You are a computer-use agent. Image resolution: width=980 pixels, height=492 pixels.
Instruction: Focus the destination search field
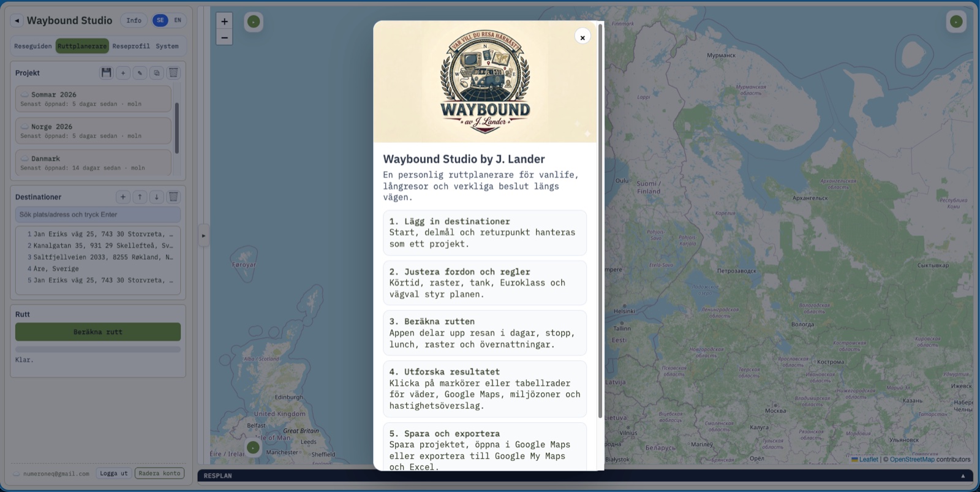[x=98, y=214]
